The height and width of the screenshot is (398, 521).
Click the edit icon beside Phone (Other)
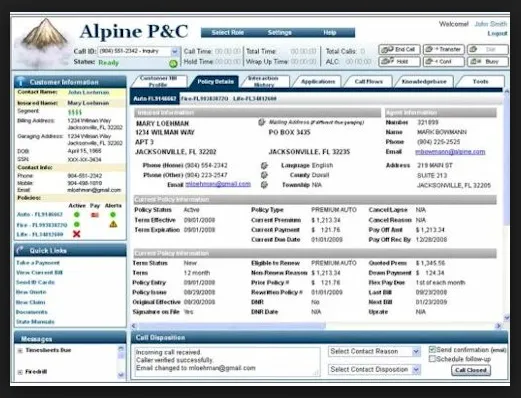point(264,175)
